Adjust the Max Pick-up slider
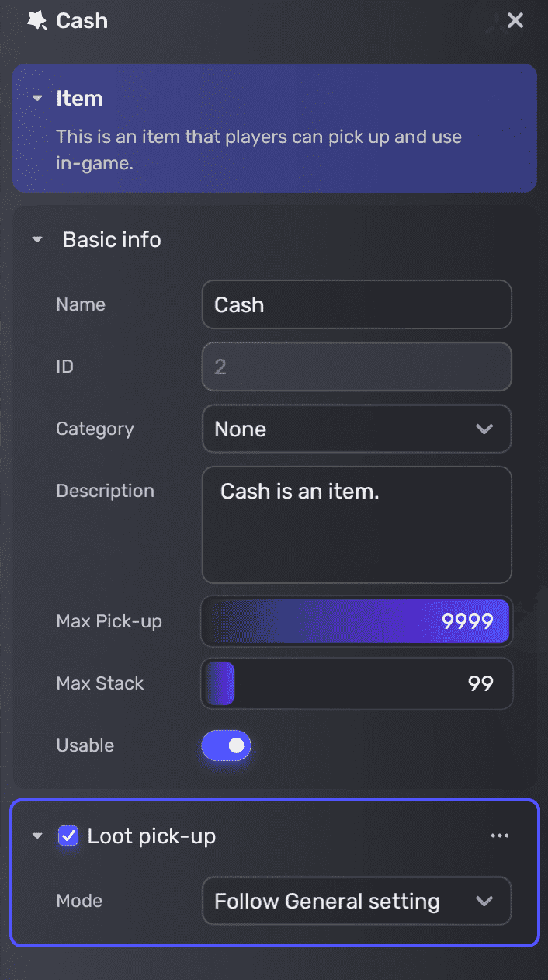 click(x=356, y=621)
